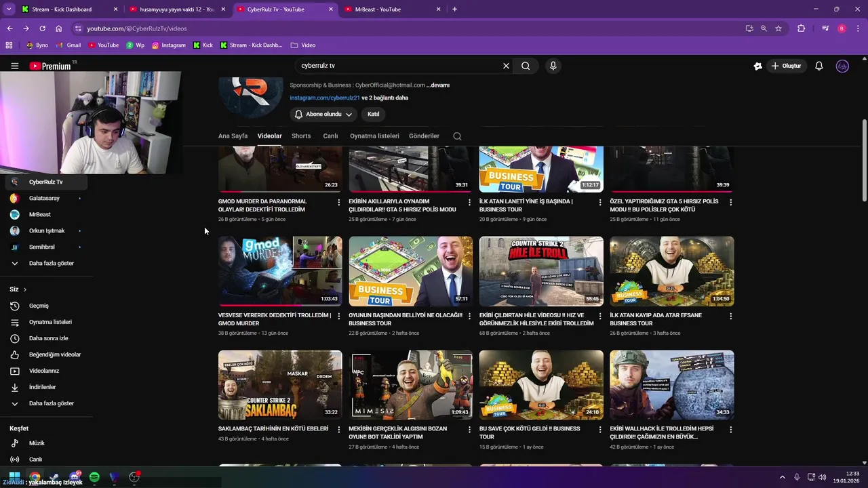Screen dimensions: 868x488
Task: Click the Oluştur create button
Action: coord(786,66)
